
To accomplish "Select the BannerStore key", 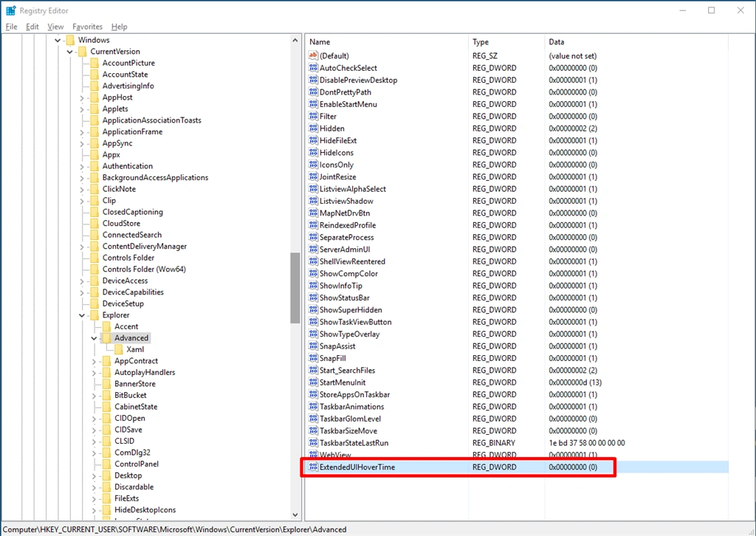I will pyautogui.click(x=135, y=384).
